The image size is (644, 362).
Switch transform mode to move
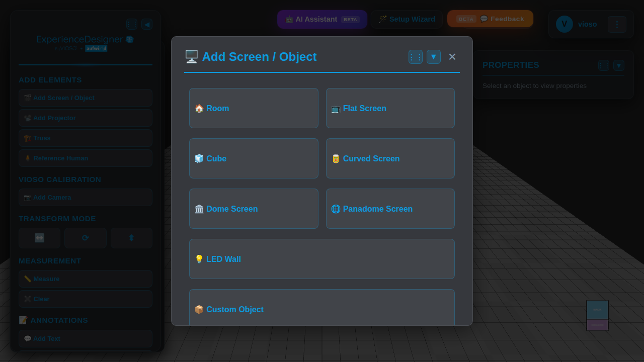(x=39, y=238)
